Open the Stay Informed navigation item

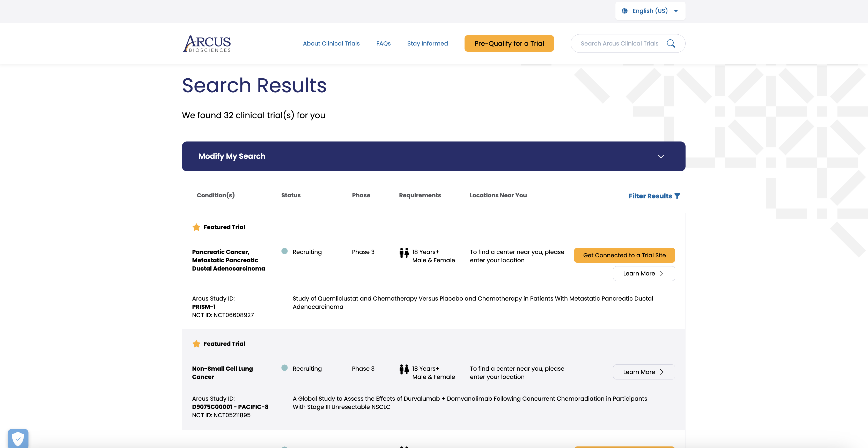427,43
